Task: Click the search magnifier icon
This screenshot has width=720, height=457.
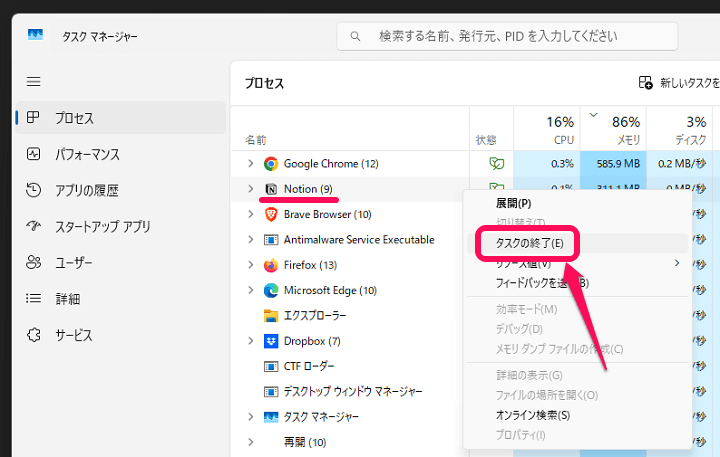Action: click(x=355, y=36)
